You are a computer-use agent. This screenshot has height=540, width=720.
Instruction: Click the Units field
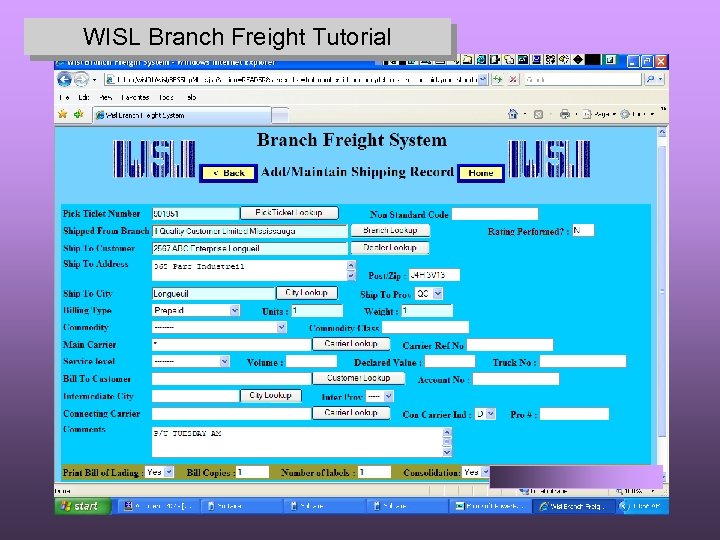point(317,311)
